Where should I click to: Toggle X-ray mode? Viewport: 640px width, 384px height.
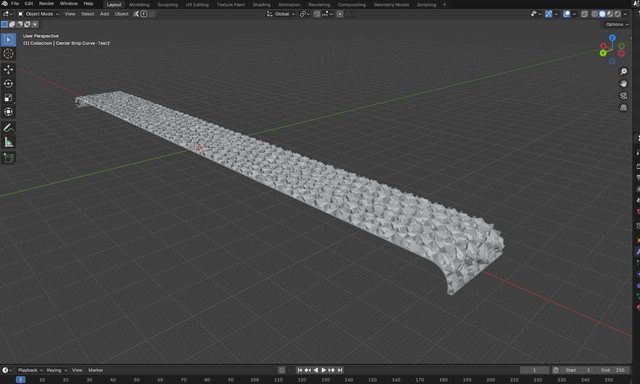(584, 14)
